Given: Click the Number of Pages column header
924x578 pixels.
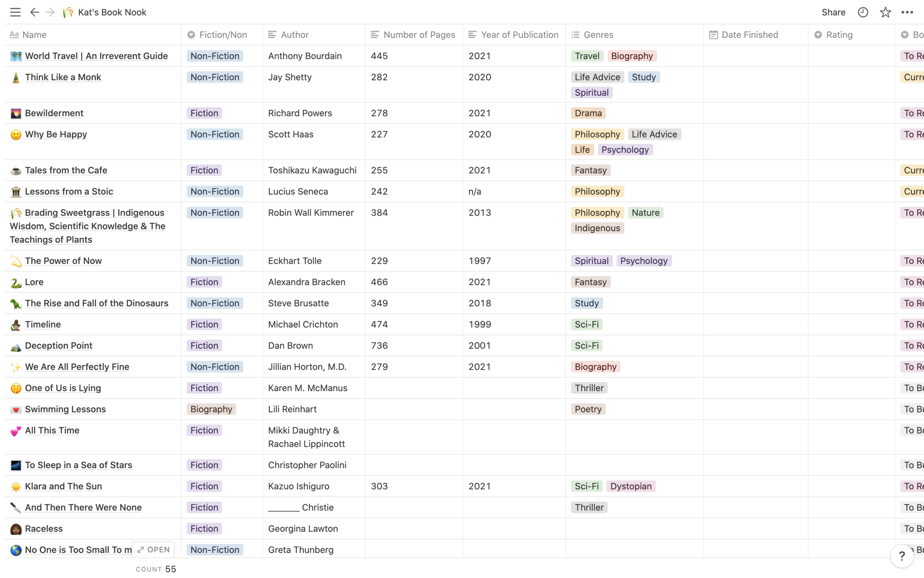Looking at the screenshot, I should point(419,35).
